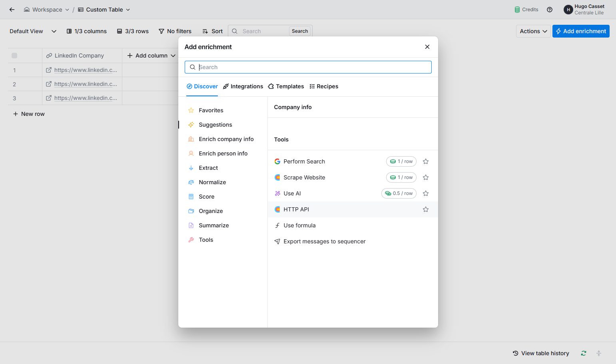The image size is (616, 364).
Task: Click the collapse icon beside refresh
Action: (599, 353)
